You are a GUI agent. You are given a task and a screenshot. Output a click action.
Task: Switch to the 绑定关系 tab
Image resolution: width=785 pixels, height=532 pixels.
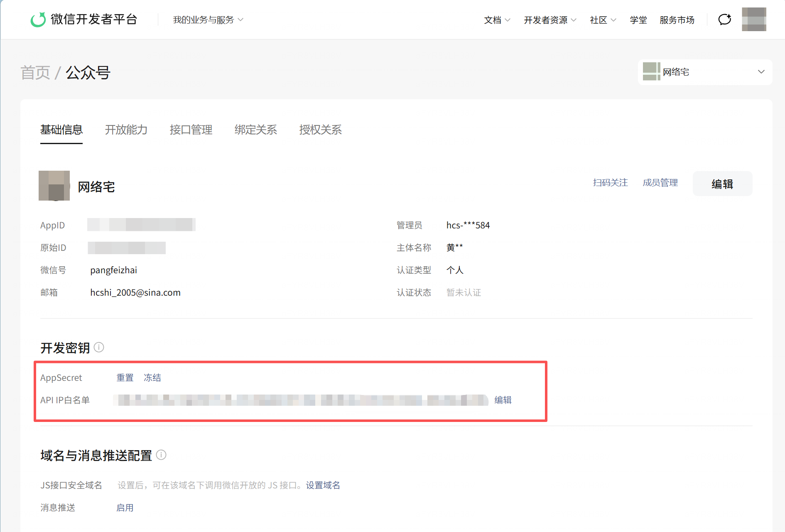pos(256,130)
